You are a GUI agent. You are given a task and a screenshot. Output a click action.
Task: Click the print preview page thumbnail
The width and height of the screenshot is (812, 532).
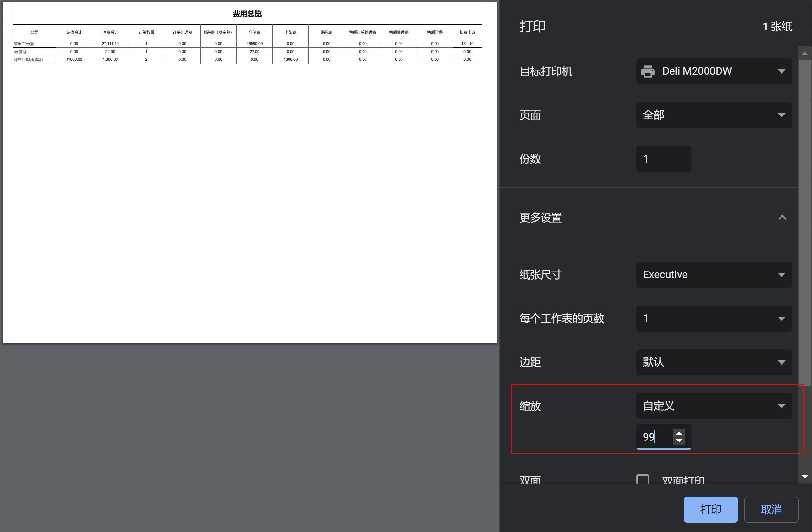point(250,172)
